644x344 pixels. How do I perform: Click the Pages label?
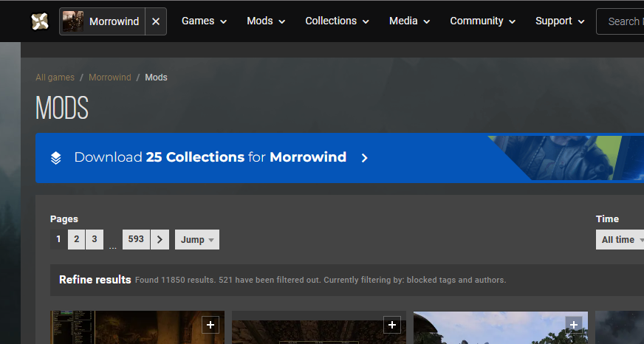[x=64, y=219]
